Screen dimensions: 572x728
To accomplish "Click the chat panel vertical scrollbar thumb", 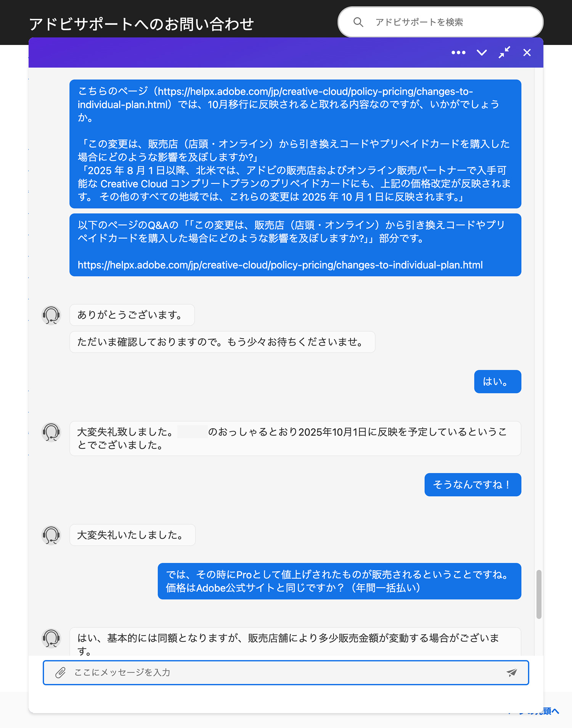I will click(x=539, y=594).
